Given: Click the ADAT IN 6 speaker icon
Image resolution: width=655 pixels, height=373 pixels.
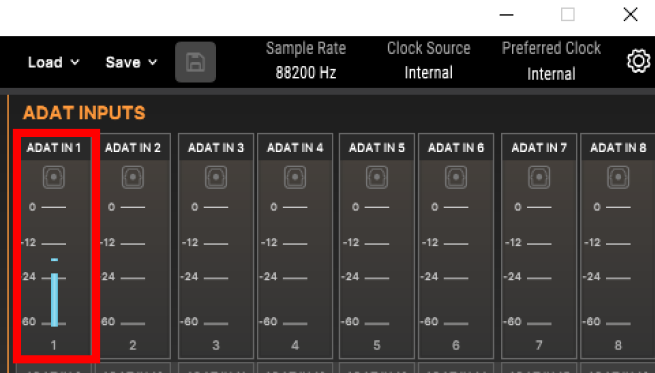Looking at the screenshot, I should click(x=456, y=177).
